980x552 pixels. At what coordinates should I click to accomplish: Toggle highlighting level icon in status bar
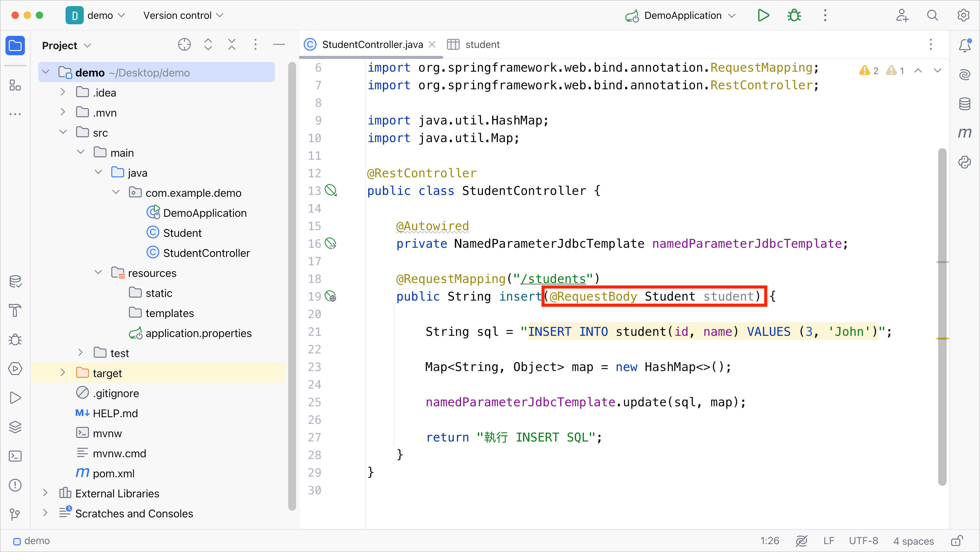click(801, 540)
